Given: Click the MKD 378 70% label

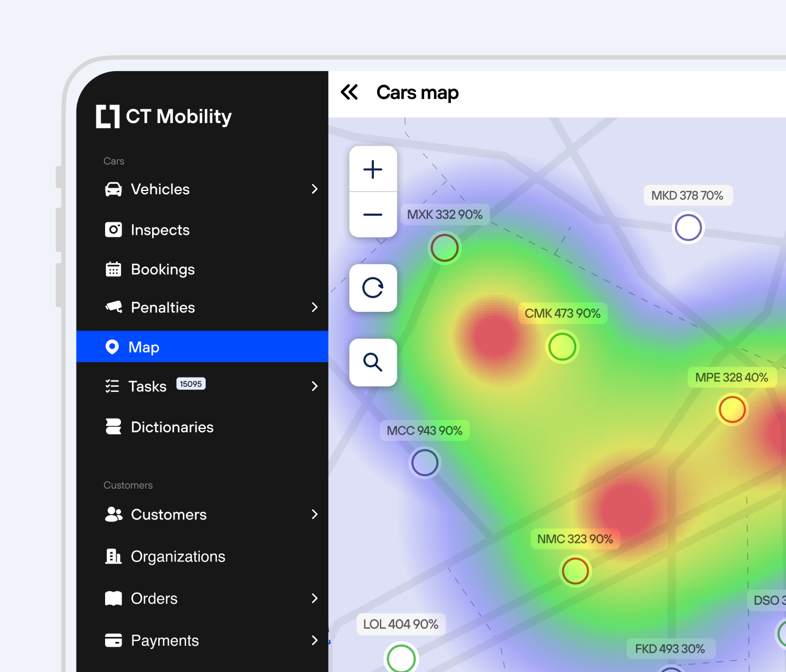Looking at the screenshot, I should click(687, 195).
